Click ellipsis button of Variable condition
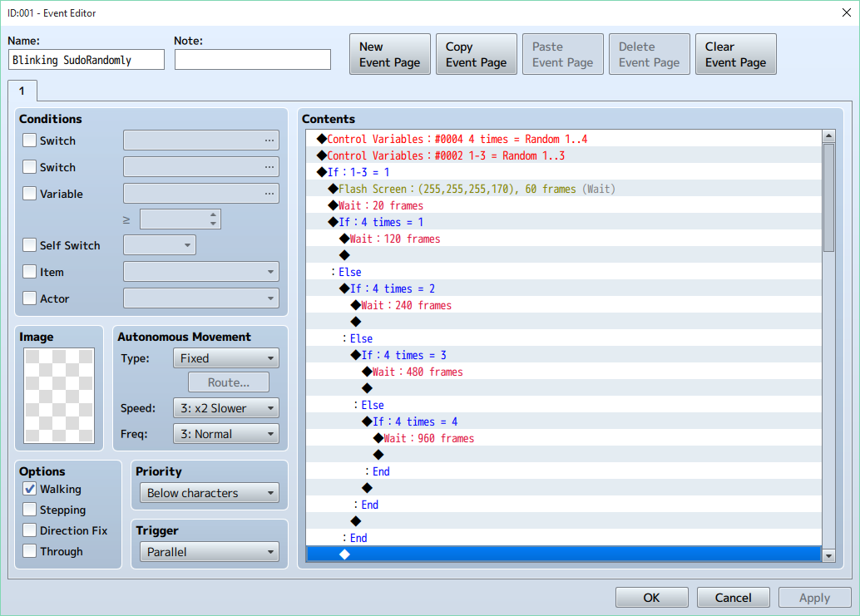 pos(269,194)
